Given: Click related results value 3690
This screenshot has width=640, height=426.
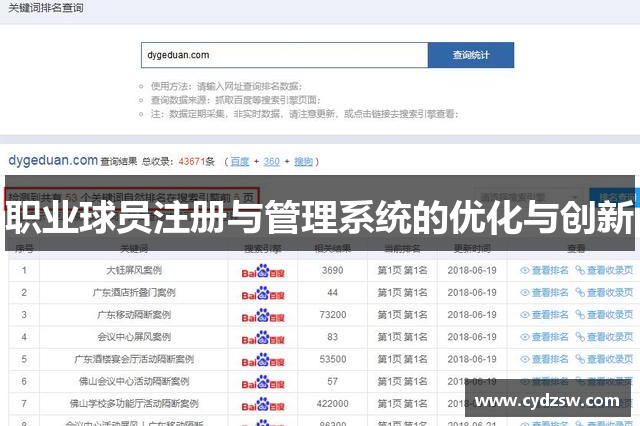Looking at the screenshot, I should pyautogui.click(x=333, y=270).
